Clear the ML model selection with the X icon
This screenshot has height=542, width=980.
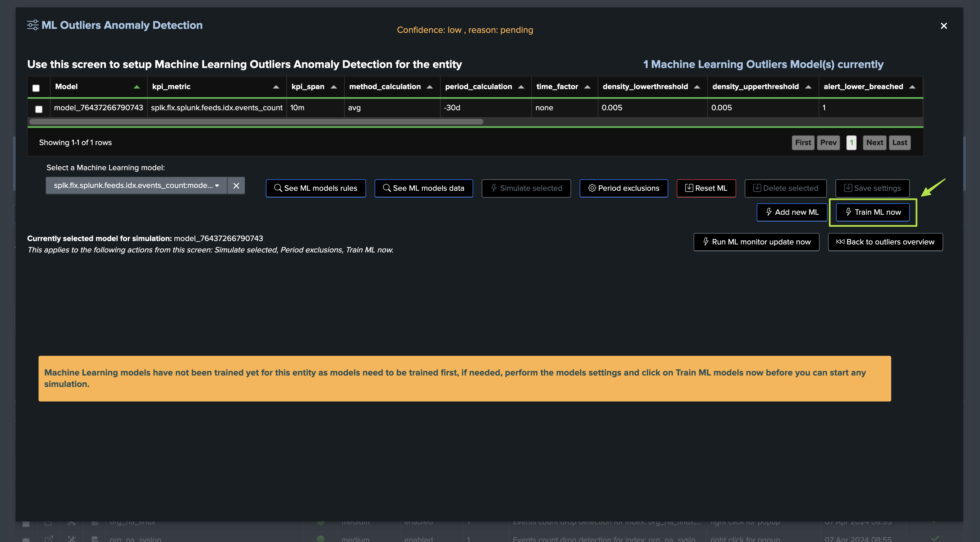[x=236, y=186]
